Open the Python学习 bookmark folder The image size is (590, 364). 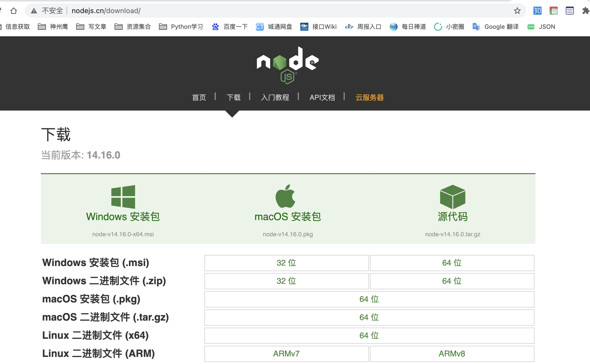[x=181, y=27]
